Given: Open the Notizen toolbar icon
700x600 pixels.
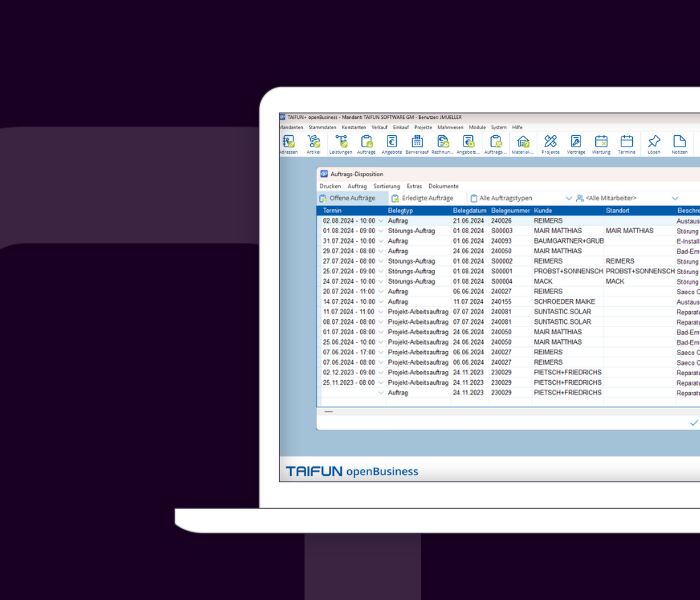Looking at the screenshot, I should (x=679, y=143).
